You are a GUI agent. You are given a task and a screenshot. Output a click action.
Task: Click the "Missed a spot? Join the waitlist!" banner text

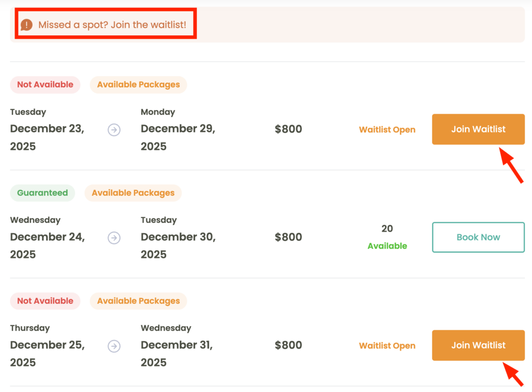pyautogui.click(x=112, y=24)
